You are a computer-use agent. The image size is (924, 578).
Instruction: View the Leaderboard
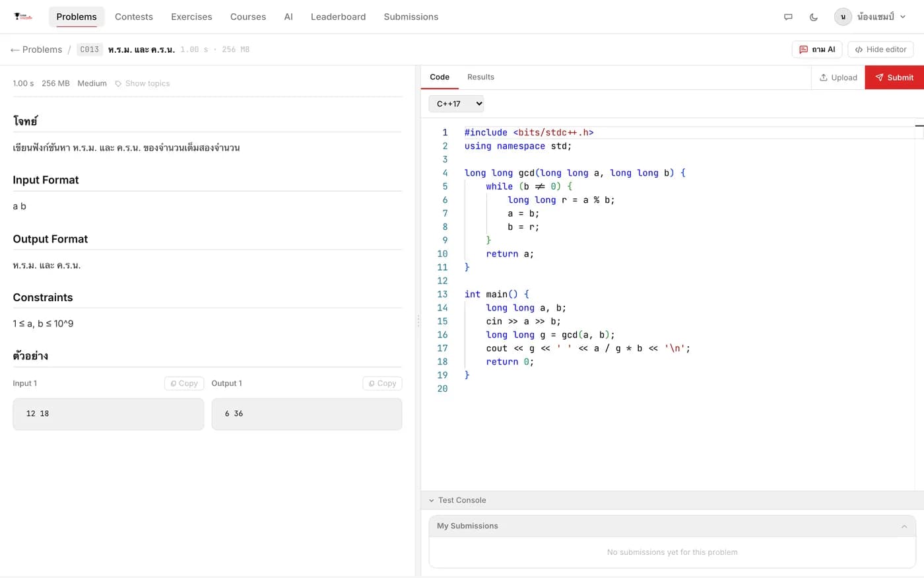pyautogui.click(x=338, y=17)
